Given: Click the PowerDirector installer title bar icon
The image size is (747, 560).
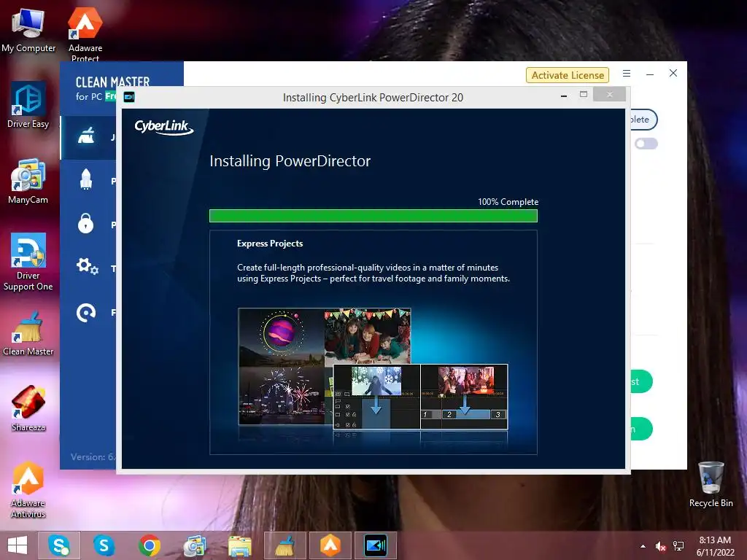Looking at the screenshot, I should click(x=129, y=97).
